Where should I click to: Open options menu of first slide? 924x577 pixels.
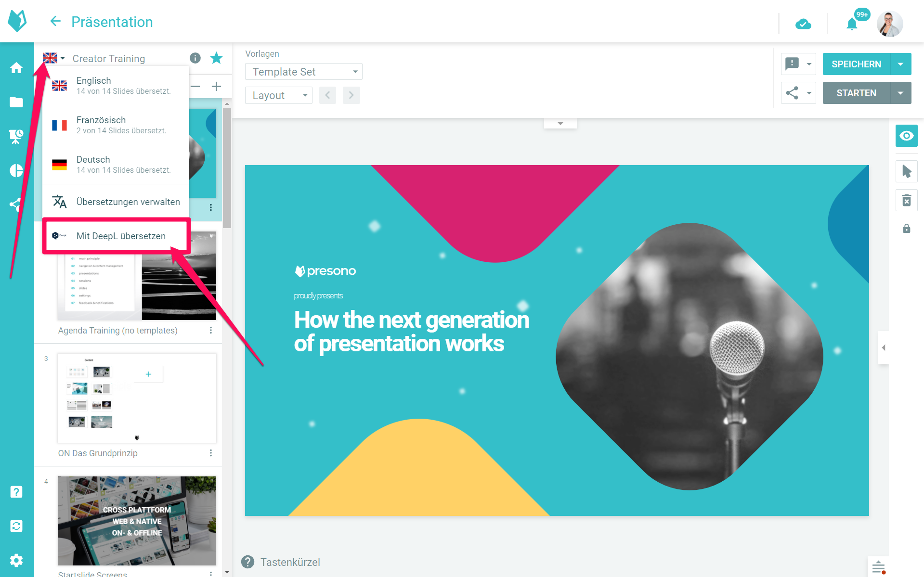211,207
